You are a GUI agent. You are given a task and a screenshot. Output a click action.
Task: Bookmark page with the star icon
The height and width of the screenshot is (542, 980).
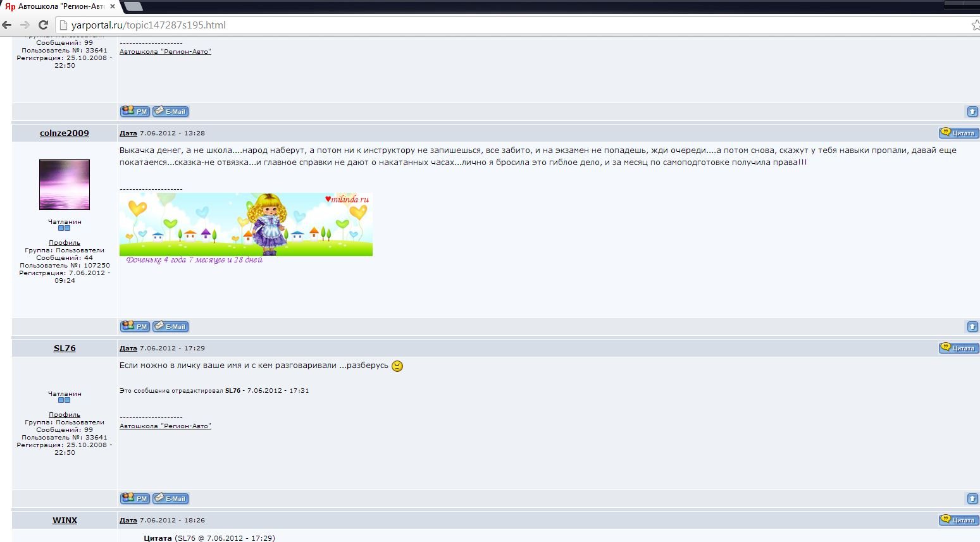coord(975,25)
